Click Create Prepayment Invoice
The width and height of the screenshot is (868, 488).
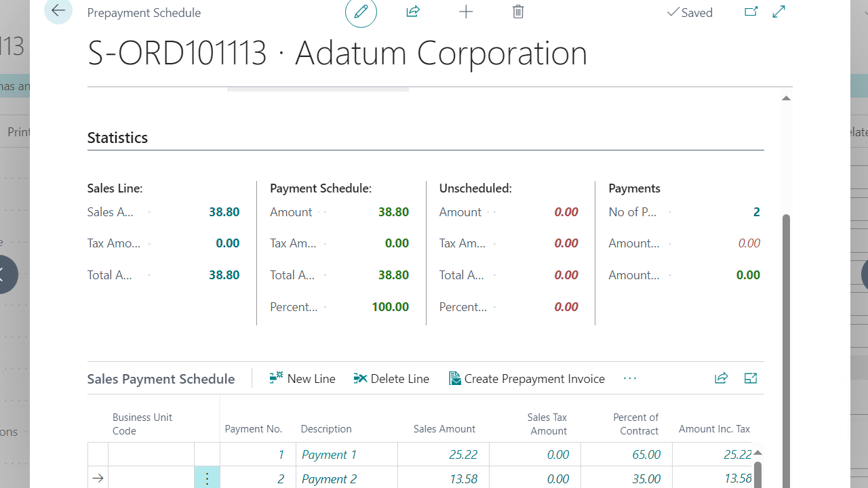(x=527, y=378)
